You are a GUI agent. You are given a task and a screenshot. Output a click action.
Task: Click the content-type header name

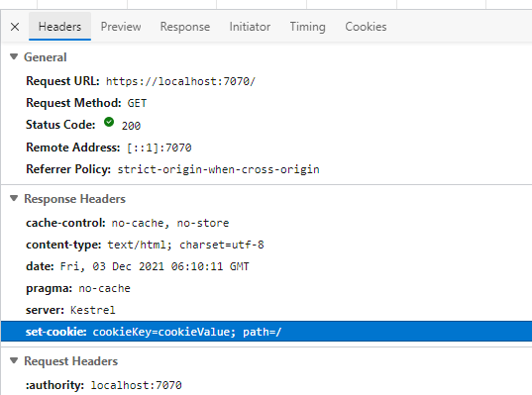63,245
